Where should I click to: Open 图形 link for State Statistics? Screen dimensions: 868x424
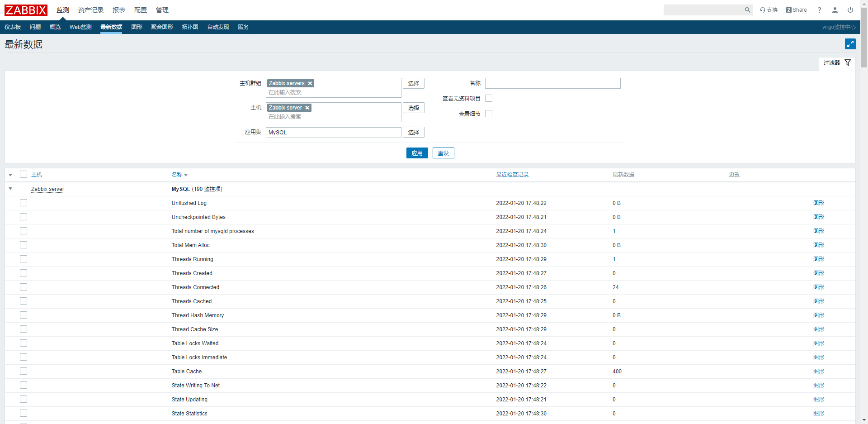pos(819,413)
